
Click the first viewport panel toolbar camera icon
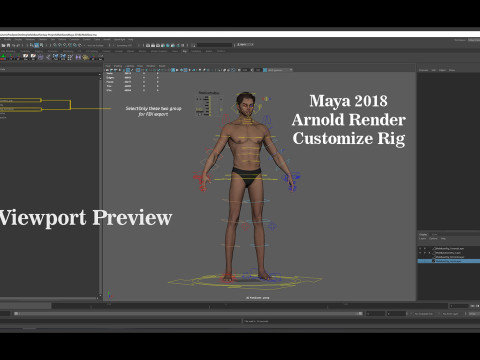pyautogui.click(x=107, y=70)
